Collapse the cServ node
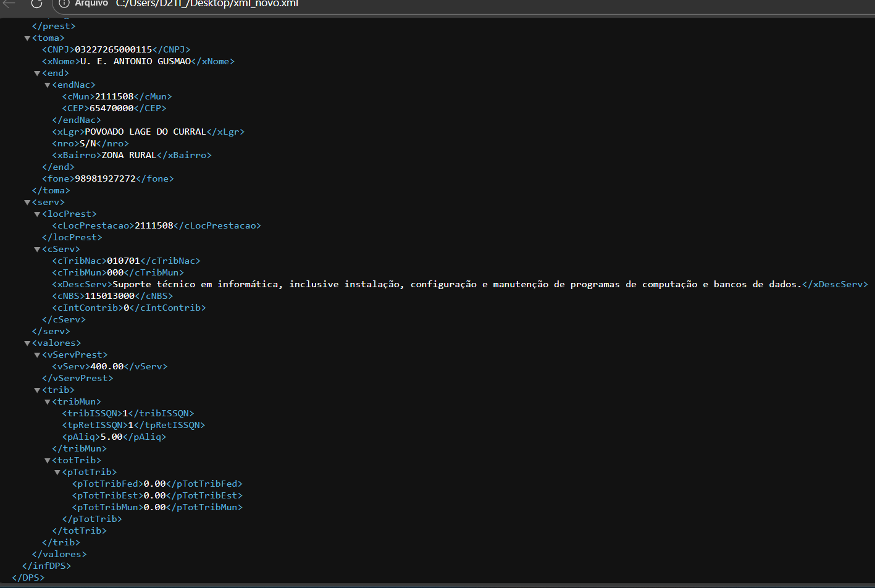Viewport: 875px width, 588px height. click(x=37, y=250)
